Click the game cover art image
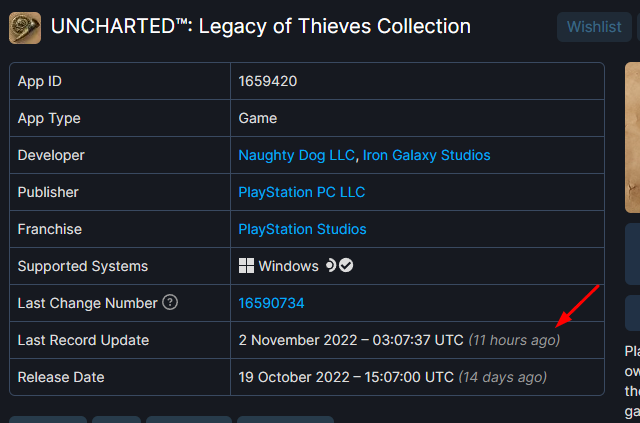Screen dimensions: 640x423 click(632, 138)
